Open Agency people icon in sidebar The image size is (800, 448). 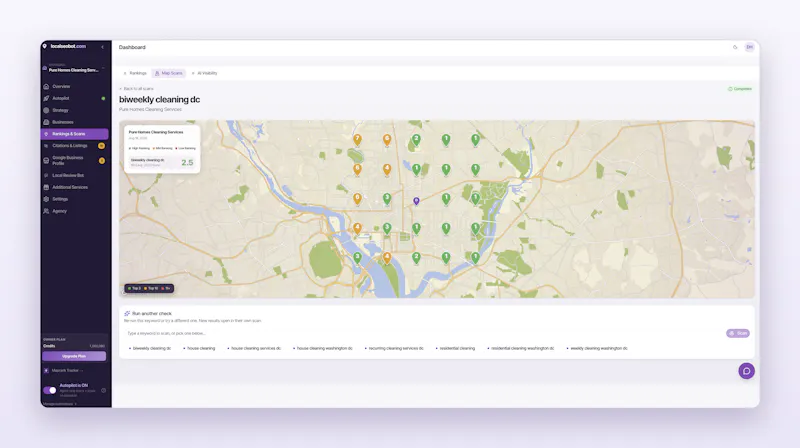tap(46, 211)
